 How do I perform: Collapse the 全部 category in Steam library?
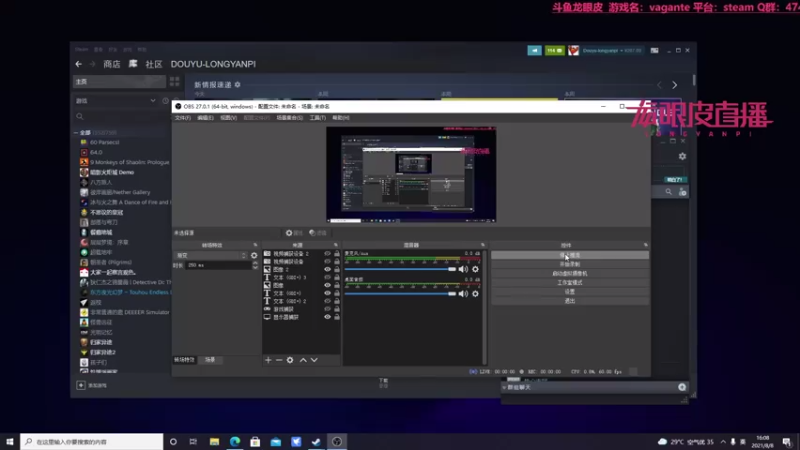(76, 133)
